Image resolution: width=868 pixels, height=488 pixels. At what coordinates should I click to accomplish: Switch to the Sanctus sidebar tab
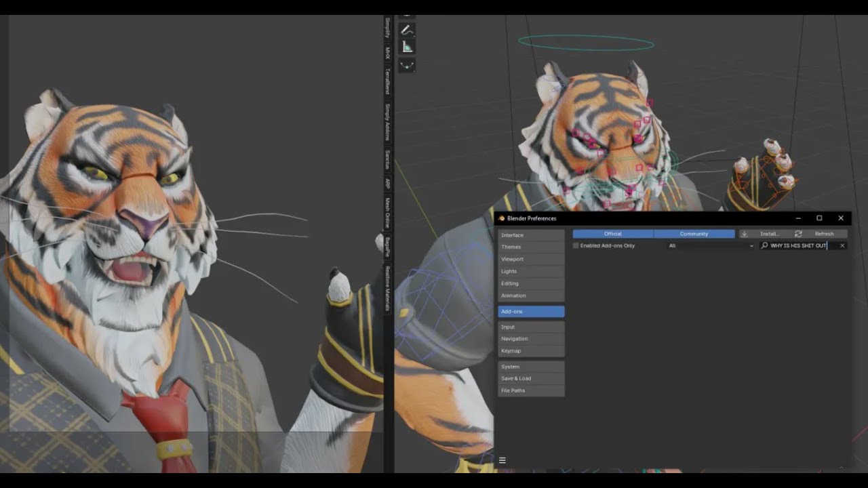(388, 159)
